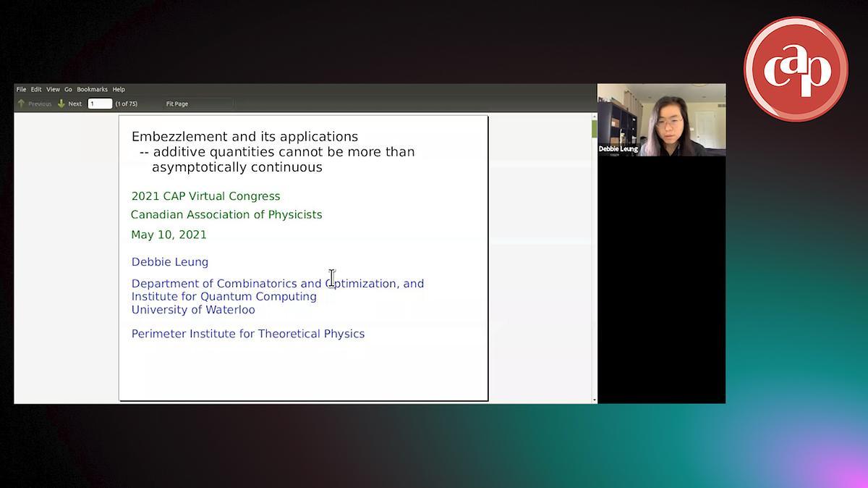
Task: Click the page number input field
Action: tap(100, 104)
